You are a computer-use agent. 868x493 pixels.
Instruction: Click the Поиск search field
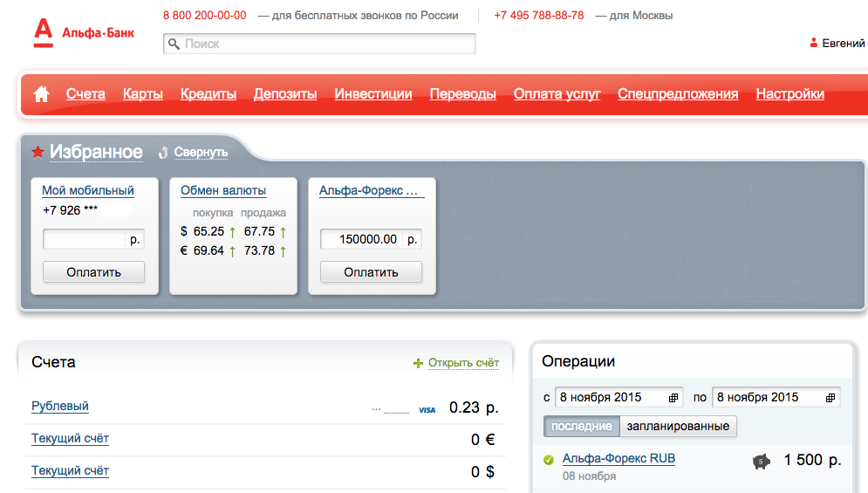[319, 44]
